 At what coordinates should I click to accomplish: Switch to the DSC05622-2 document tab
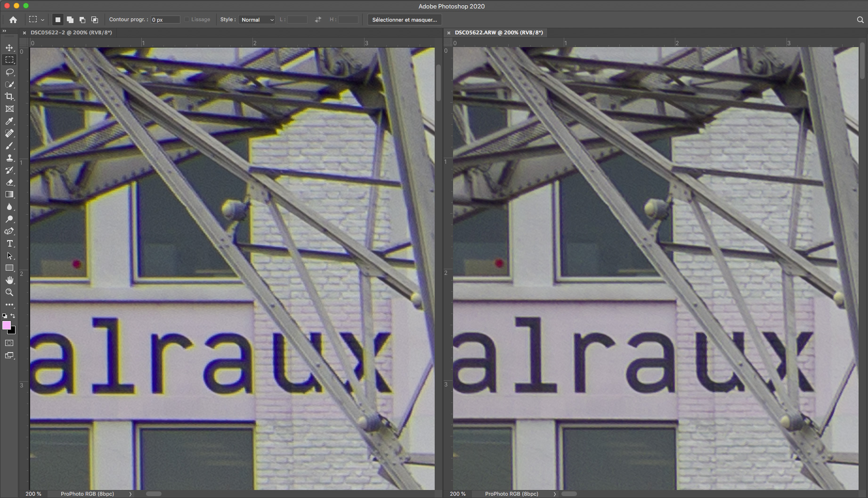click(71, 32)
